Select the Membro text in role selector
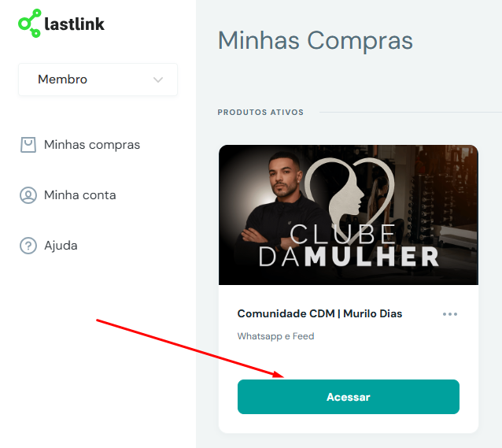Screen dimensions: 502x448 click(62, 80)
